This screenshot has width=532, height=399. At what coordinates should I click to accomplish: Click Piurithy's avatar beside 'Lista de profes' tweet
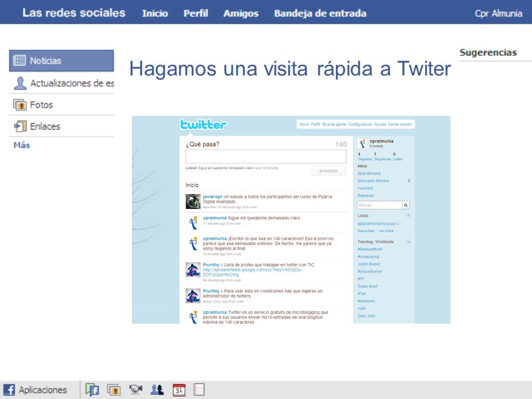coord(193,270)
